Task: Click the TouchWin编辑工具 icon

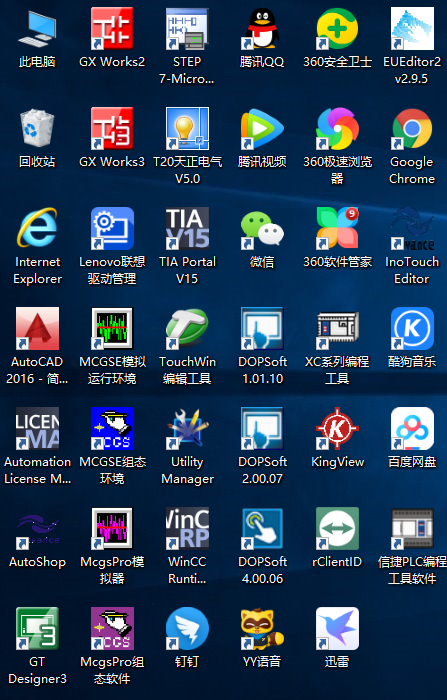Action: tap(187, 329)
